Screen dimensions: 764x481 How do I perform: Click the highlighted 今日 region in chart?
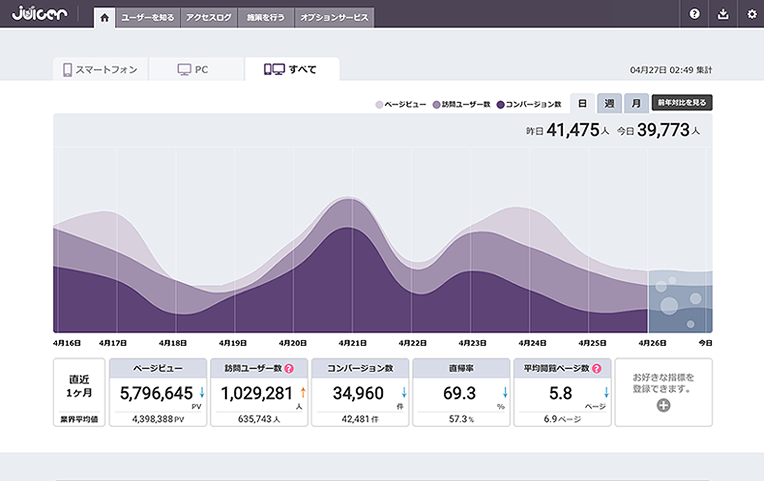coord(680,301)
